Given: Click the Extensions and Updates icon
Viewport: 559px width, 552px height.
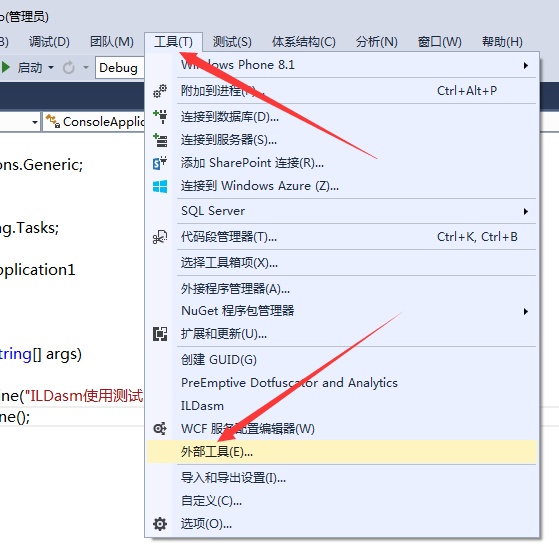Looking at the screenshot, I should 160,334.
